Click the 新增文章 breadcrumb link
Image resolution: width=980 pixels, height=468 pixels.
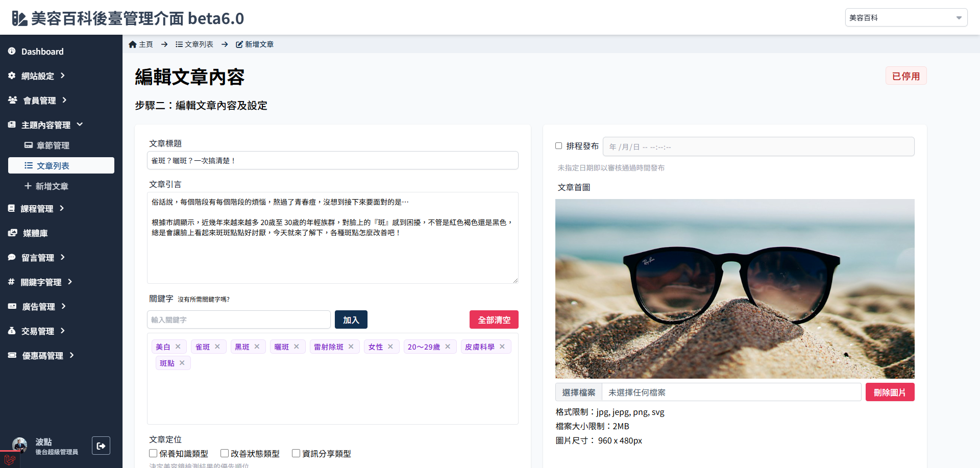(255, 44)
